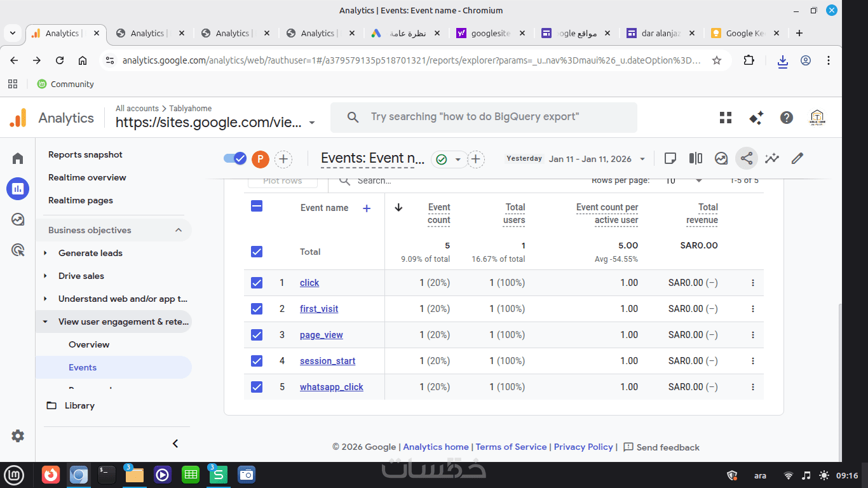
Task: Expand Generate leads in sidebar
Action: [45, 253]
